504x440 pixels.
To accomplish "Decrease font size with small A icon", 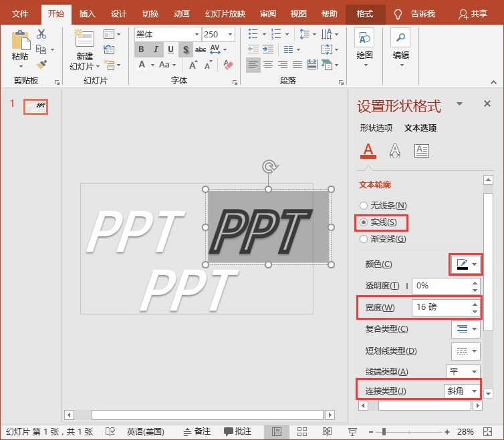I will 209,65.
